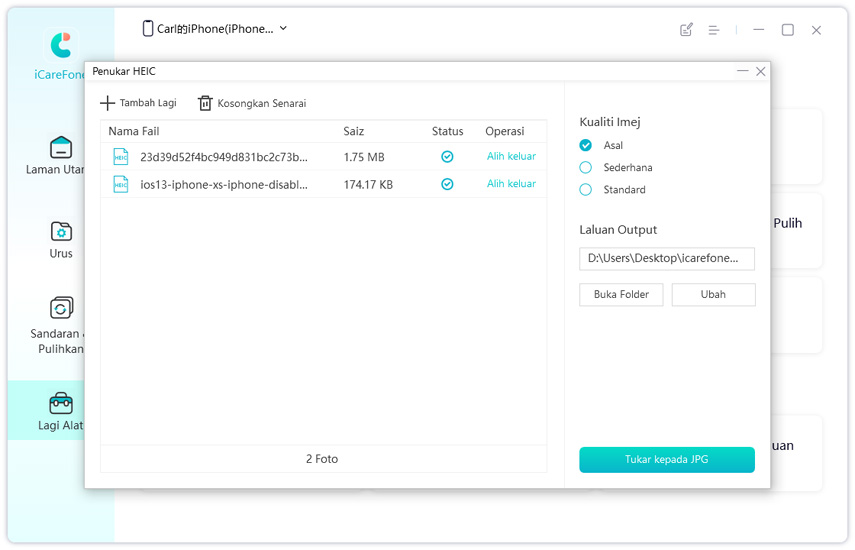
Task: Click the trash icon Kosongkan Senarai
Action: click(x=205, y=103)
